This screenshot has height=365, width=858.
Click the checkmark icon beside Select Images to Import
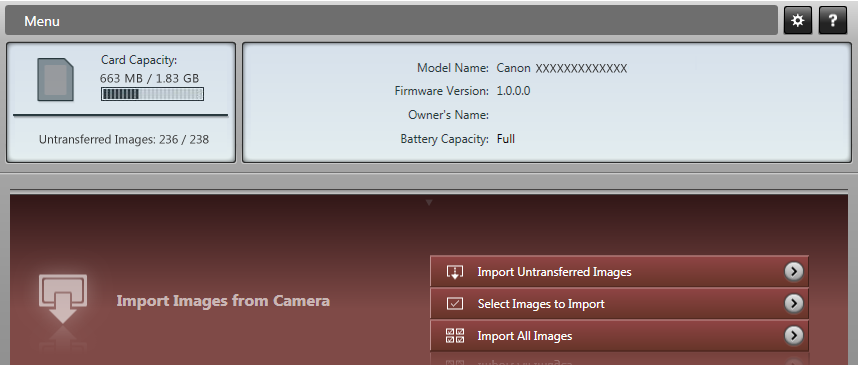click(x=455, y=304)
